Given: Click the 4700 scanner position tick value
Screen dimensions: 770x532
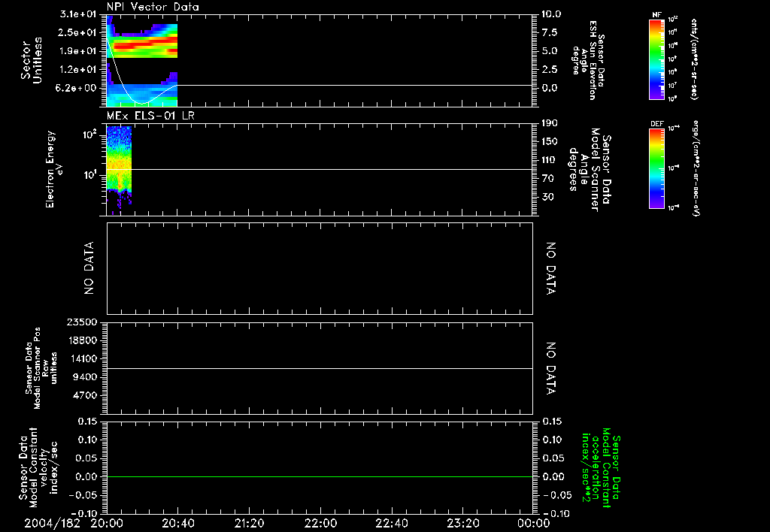Looking at the screenshot, I should pyautogui.click(x=84, y=395).
